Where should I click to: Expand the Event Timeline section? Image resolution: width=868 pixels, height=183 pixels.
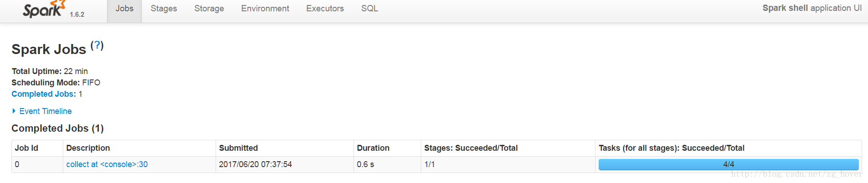(45, 111)
